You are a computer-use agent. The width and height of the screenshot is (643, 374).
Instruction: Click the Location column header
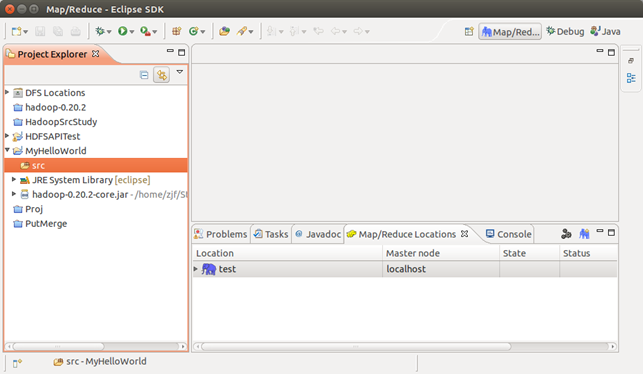pos(287,253)
